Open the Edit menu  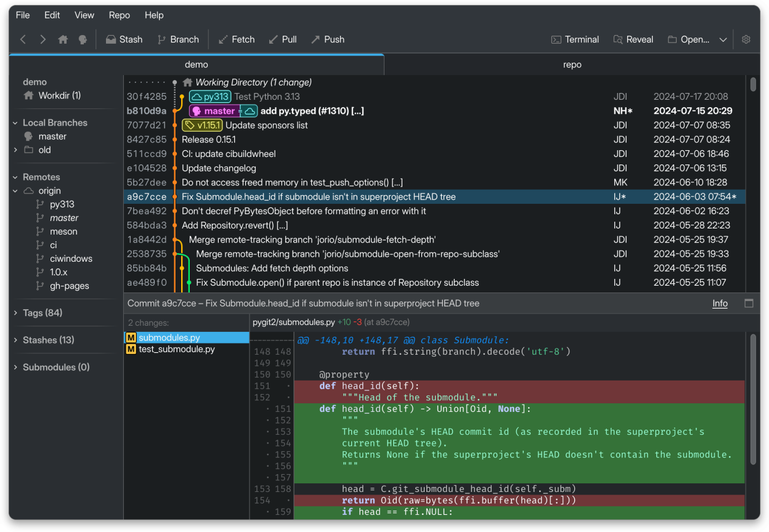(x=52, y=15)
